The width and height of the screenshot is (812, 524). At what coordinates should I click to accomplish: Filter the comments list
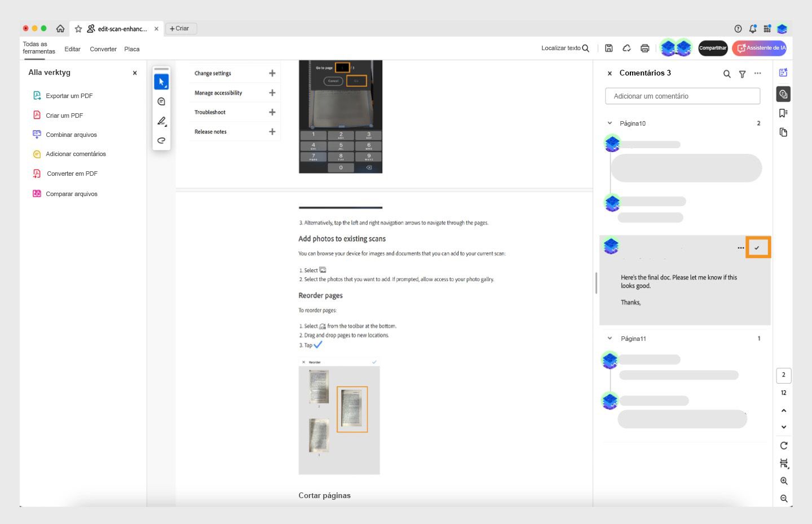pyautogui.click(x=742, y=73)
